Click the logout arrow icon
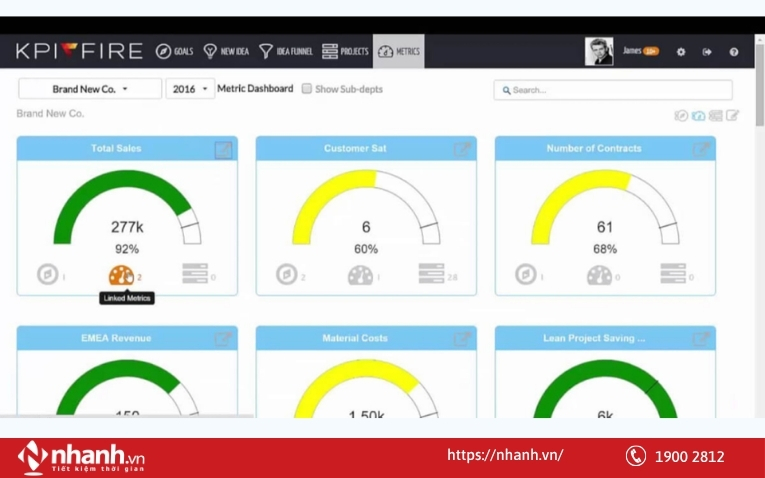 (x=707, y=52)
